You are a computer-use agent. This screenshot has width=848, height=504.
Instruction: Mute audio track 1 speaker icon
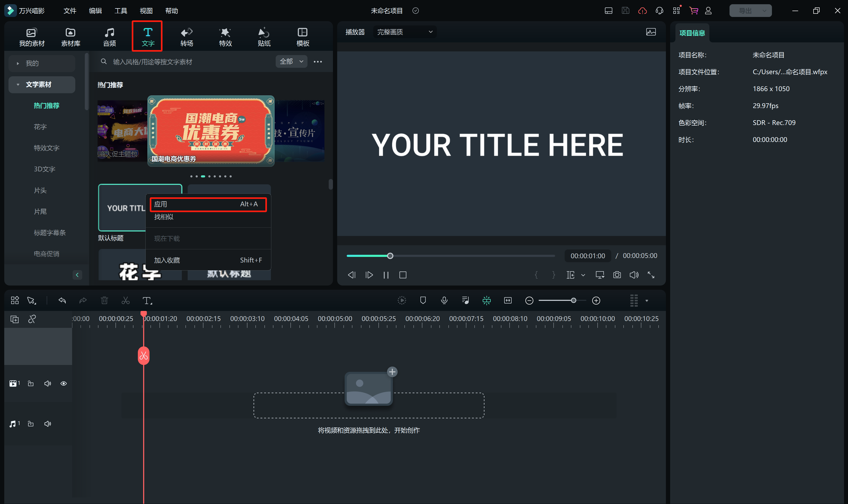click(48, 423)
